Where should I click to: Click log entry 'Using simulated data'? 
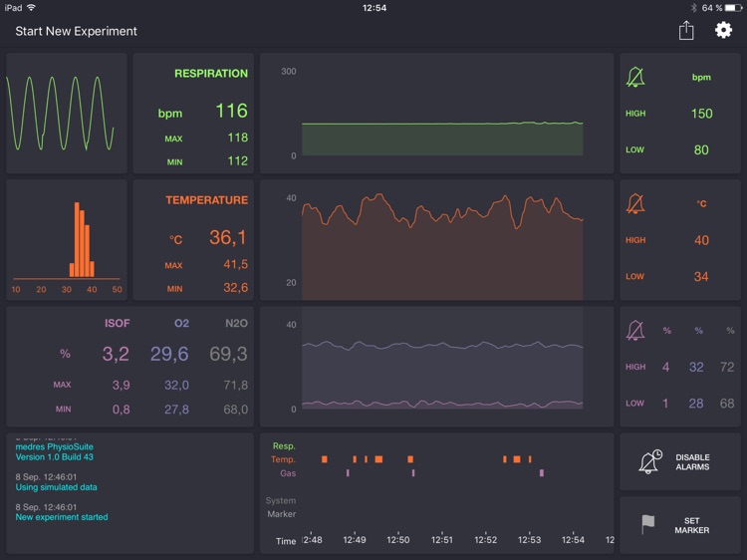point(56,487)
